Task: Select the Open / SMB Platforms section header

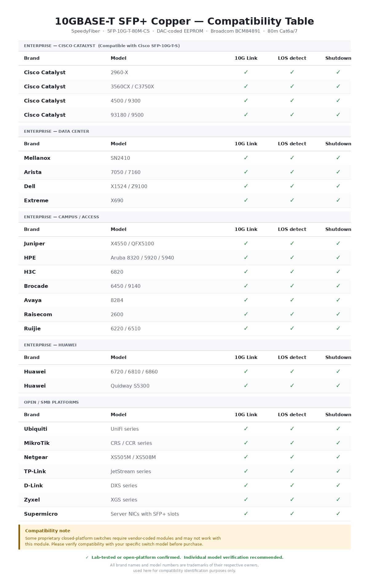Action: pos(184,402)
